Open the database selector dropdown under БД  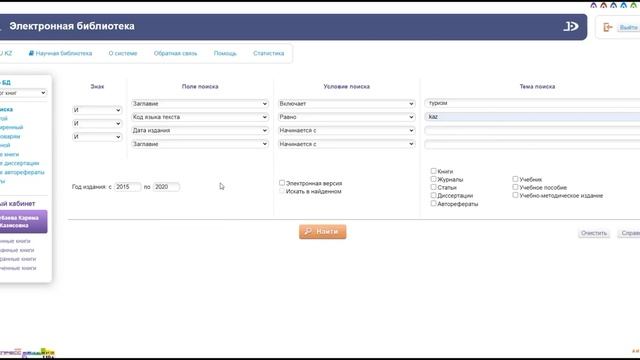tap(23, 93)
